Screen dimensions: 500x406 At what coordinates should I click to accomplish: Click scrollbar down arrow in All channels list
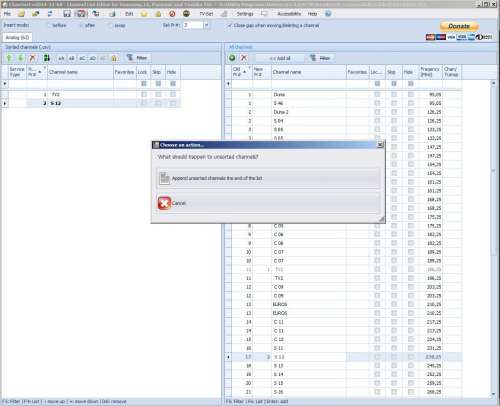click(494, 394)
